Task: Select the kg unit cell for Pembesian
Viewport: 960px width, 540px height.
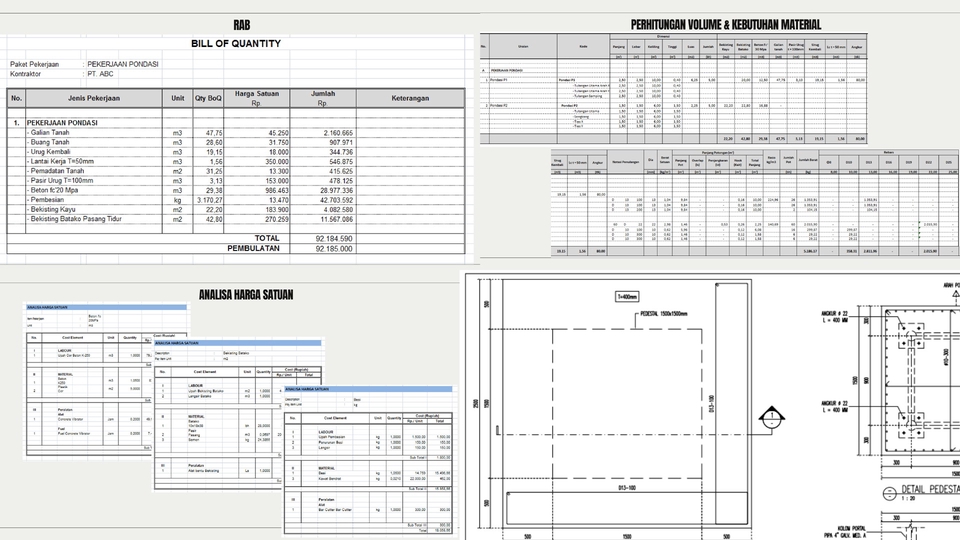Action: pyautogui.click(x=178, y=200)
